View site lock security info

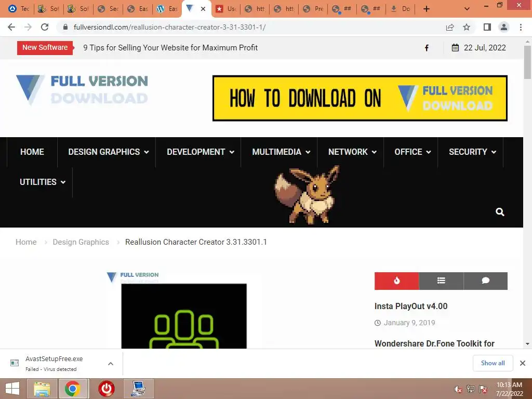pyautogui.click(x=65, y=27)
